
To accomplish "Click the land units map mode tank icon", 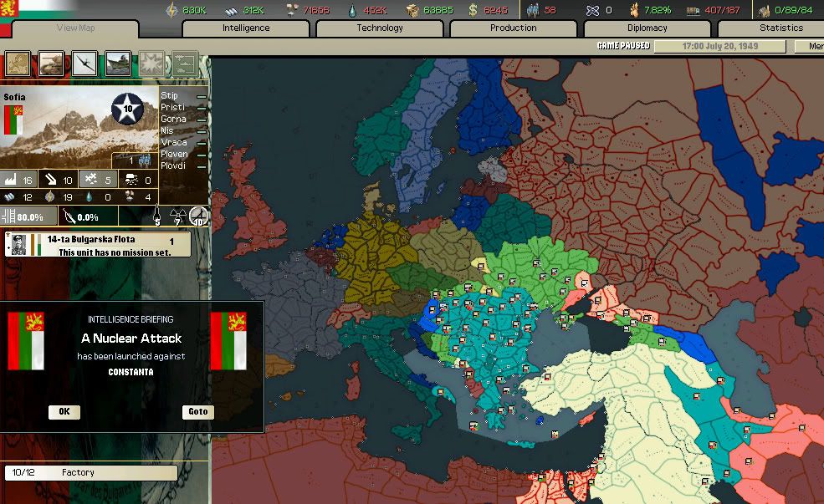I will (50, 62).
